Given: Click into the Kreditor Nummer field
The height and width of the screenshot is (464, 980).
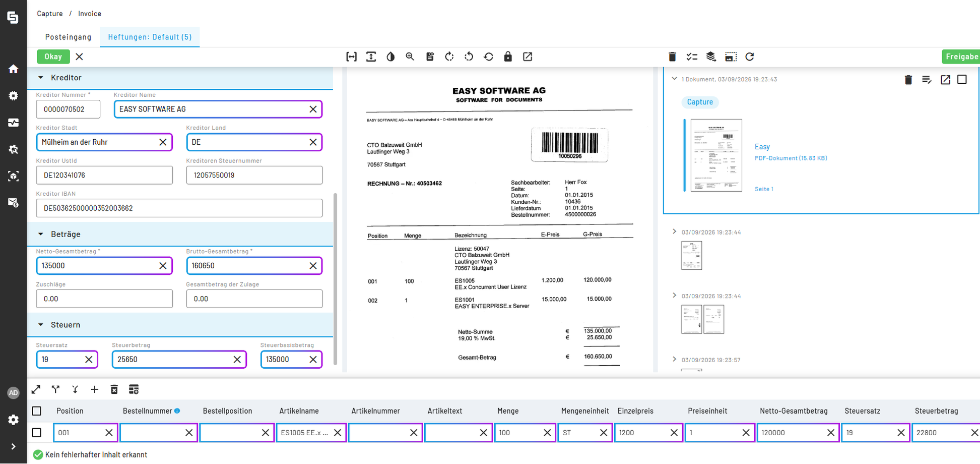Looking at the screenshot, I should coord(68,109).
